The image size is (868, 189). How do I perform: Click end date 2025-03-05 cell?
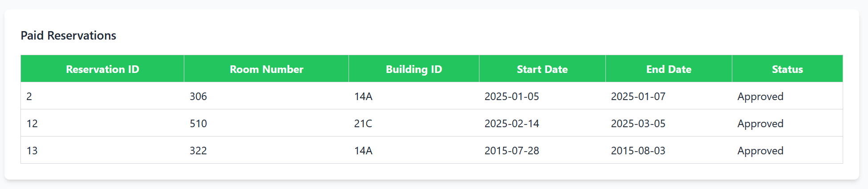[638, 124]
